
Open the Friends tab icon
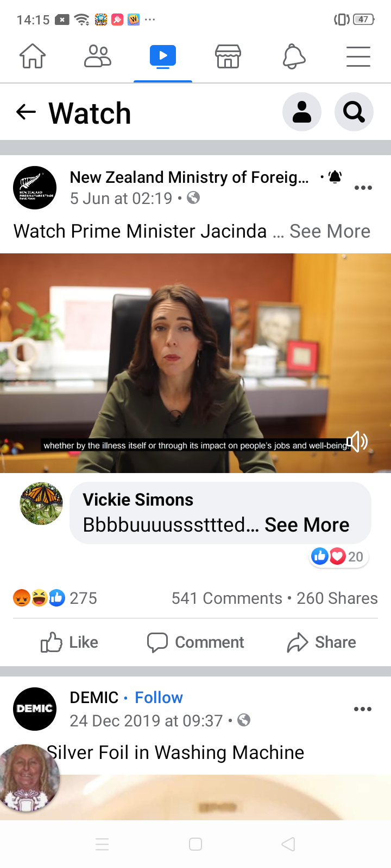click(98, 56)
